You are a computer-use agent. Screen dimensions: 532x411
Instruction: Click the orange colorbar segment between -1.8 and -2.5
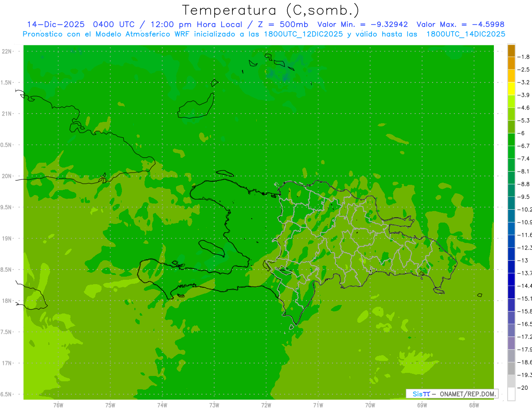[x=511, y=63]
